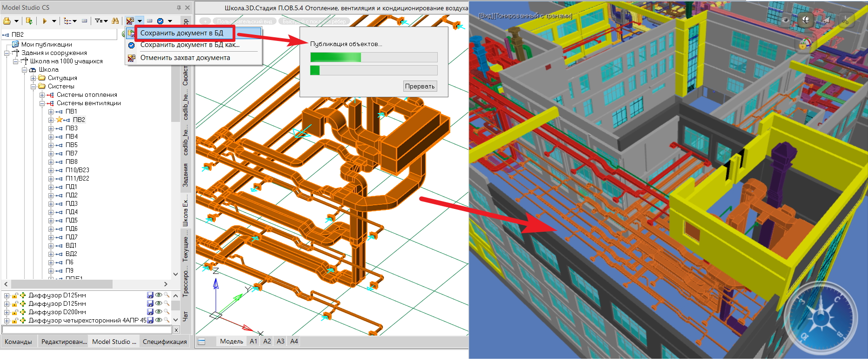868x363 pixels.
Task: Expand the ПВ1 system node
Action: (x=51, y=112)
